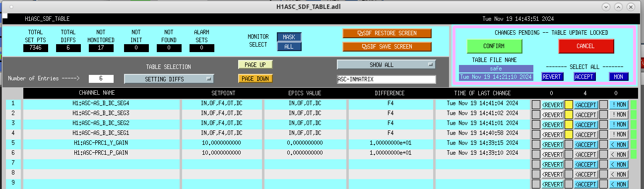Accept H1:ASC-AS_B_DC_SEG3 difference
The image size is (644, 189).
(x=585, y=115)
